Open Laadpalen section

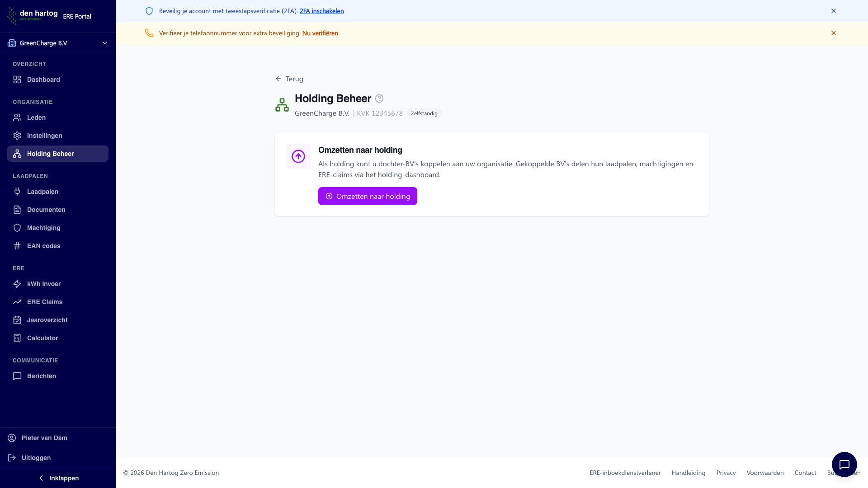(x=58, y=192)
